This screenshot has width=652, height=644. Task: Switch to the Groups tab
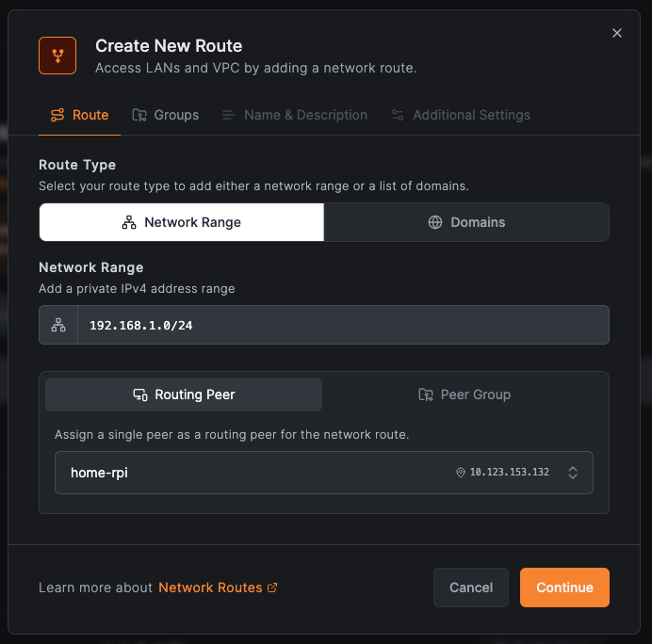(166, 115)
